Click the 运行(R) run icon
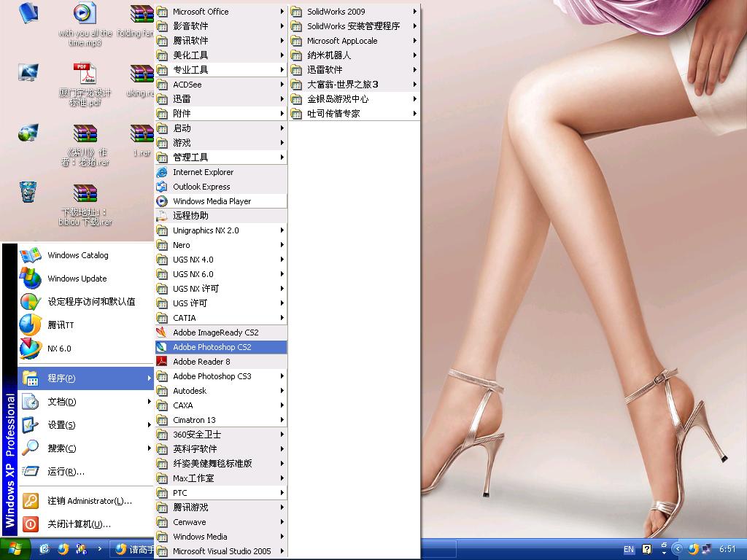The image size is (747, 560). (30, 472)
